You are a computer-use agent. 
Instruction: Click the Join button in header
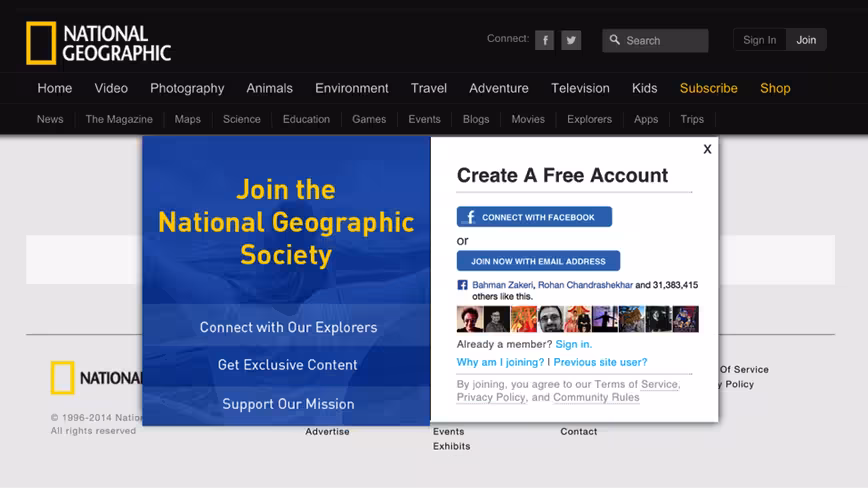click(806, 40)
